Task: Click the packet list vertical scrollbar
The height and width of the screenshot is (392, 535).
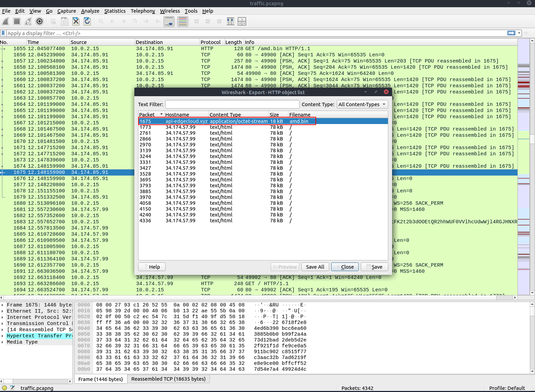Action: [532, 166]
